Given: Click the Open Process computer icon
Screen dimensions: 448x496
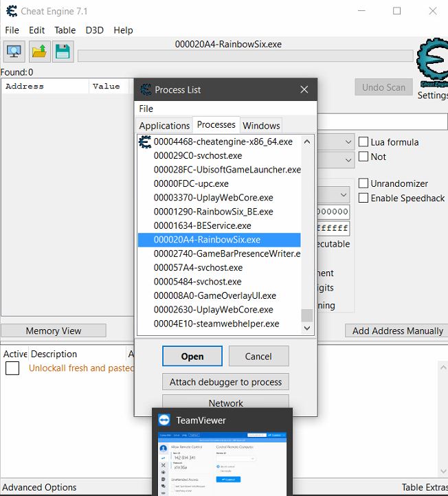Looking at the screenshot, I should point(14,52).
